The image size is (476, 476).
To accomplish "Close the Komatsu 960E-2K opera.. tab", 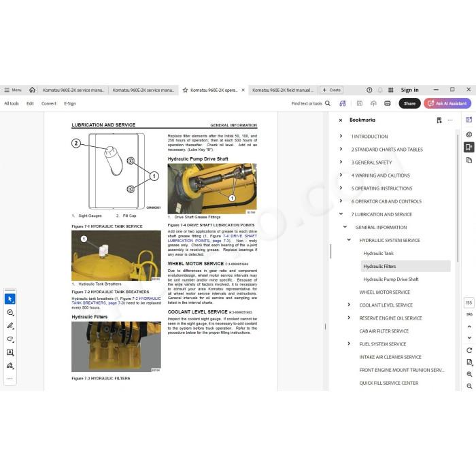I will pyautogui.click(x=243, y=90).
